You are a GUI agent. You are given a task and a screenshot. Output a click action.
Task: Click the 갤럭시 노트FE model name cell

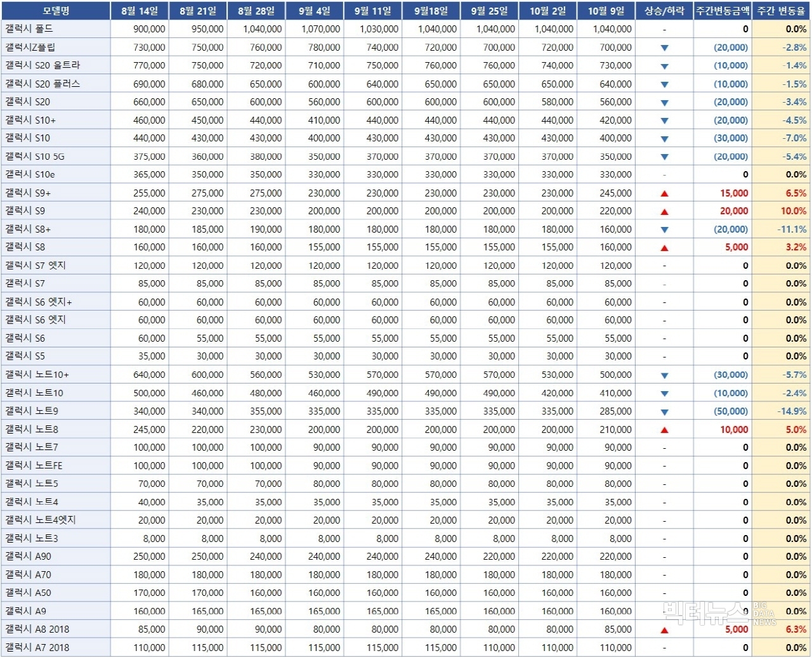pos(56,465)
